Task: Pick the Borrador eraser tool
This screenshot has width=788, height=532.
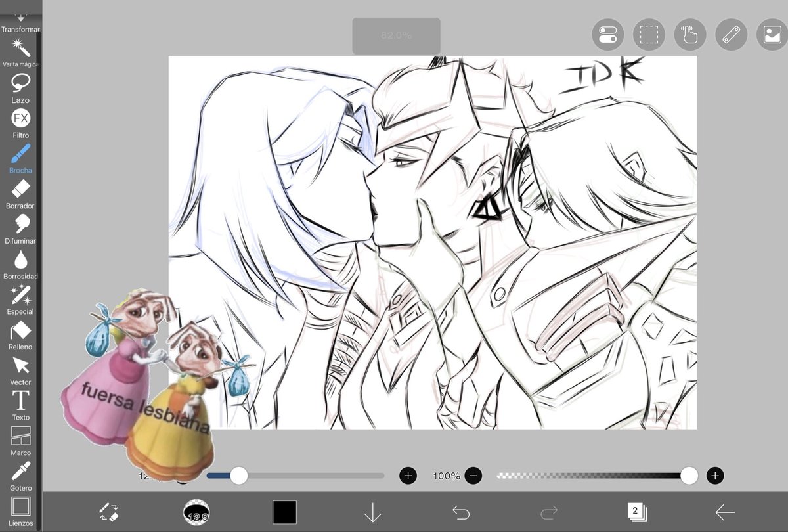Action: [x=20, y=194]
